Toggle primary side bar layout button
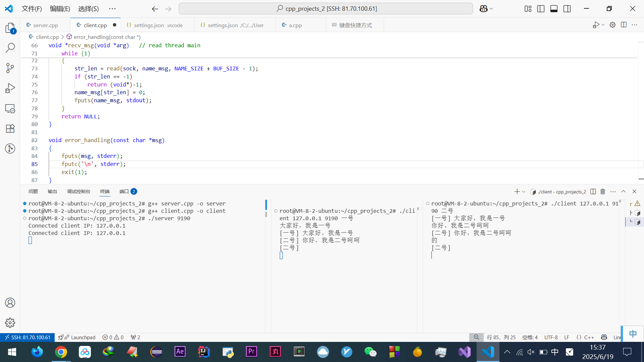This screenshot has width=644, height=362. [541, 9]
